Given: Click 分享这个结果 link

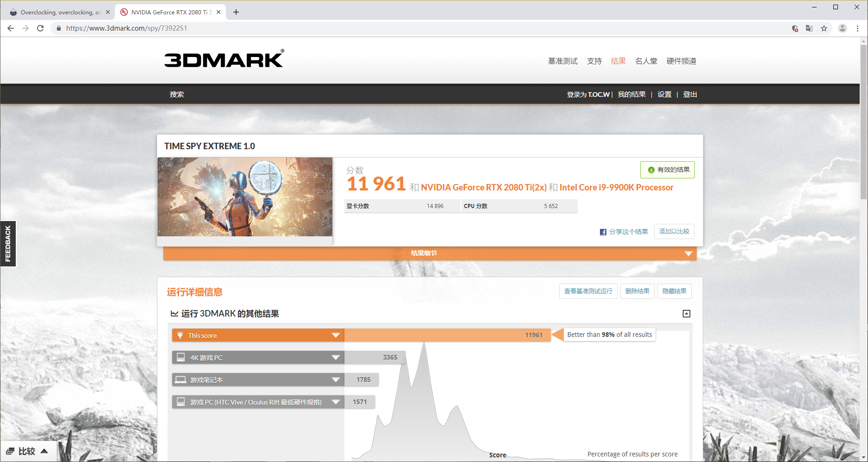Looking at the screenshot, I should 629,232.
